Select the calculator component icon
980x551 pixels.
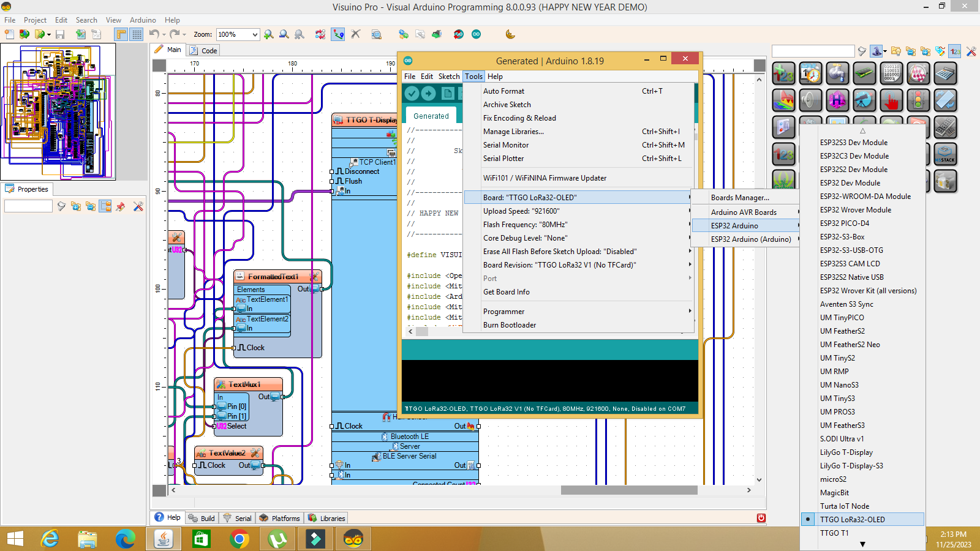pyautogui.click(x=946, y=73)
